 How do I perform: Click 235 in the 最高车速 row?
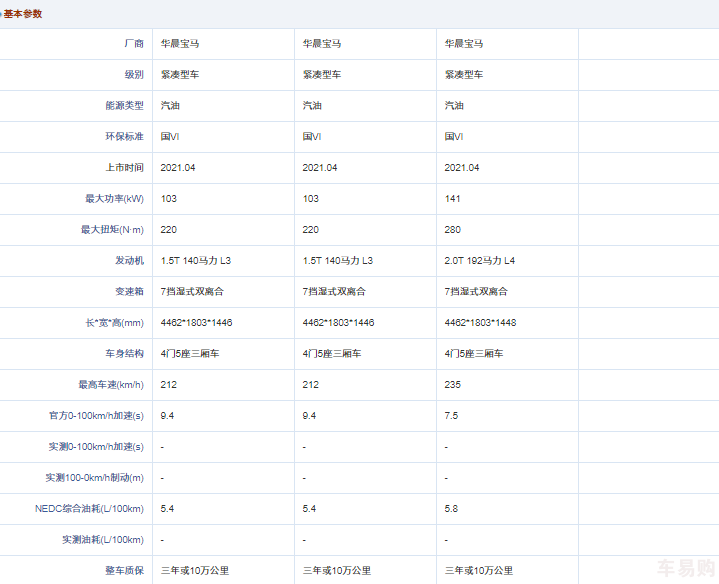(x=452, y=384)
